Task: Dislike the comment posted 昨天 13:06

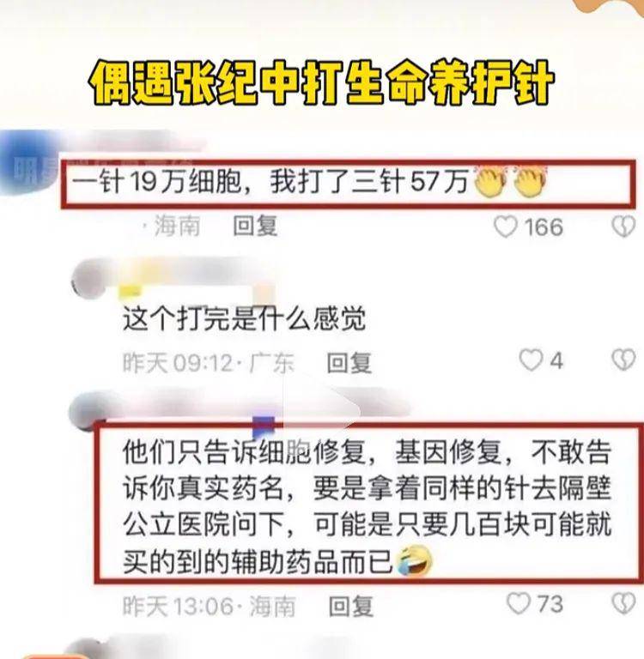Action: click(x=623, y=604)
